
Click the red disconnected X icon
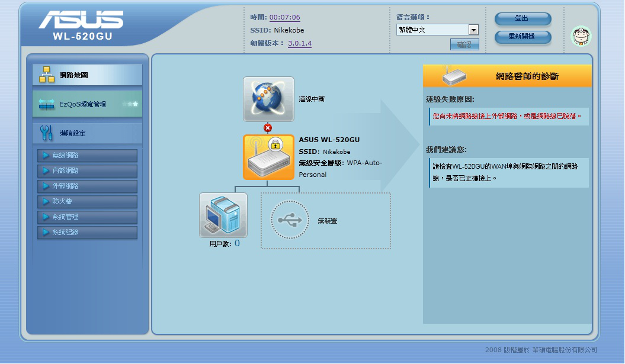[x=268, y=128]
